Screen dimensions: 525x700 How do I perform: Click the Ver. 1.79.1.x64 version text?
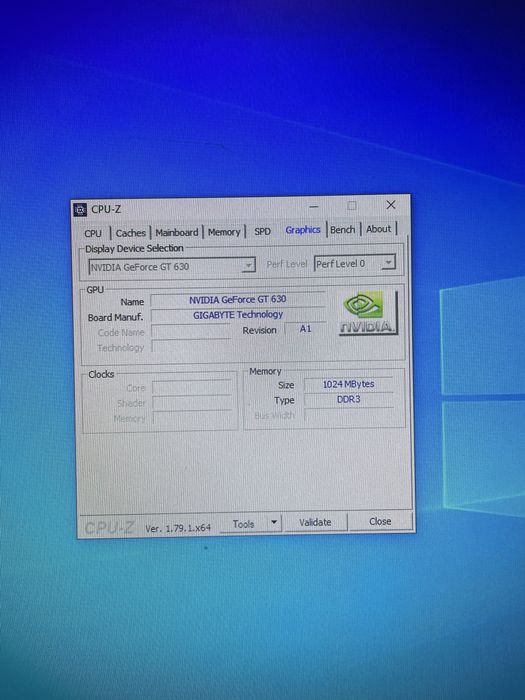click(x=178, y=528)
